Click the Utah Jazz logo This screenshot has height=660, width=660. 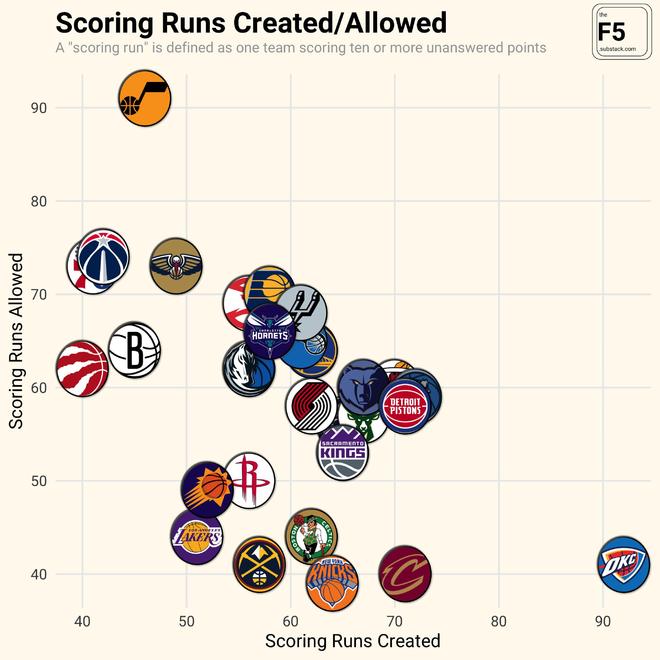click(145, 101)
